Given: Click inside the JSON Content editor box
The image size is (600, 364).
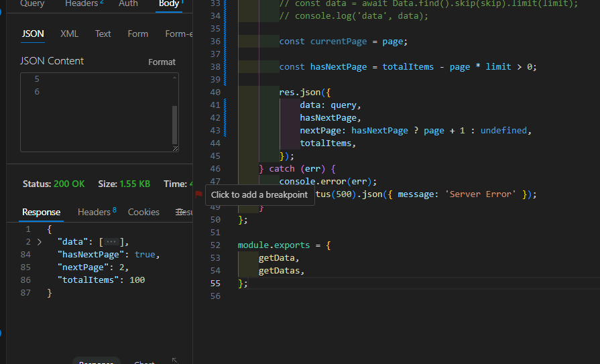Looking at the screenshot, I should pyautogui.click(x=99, y=112).
